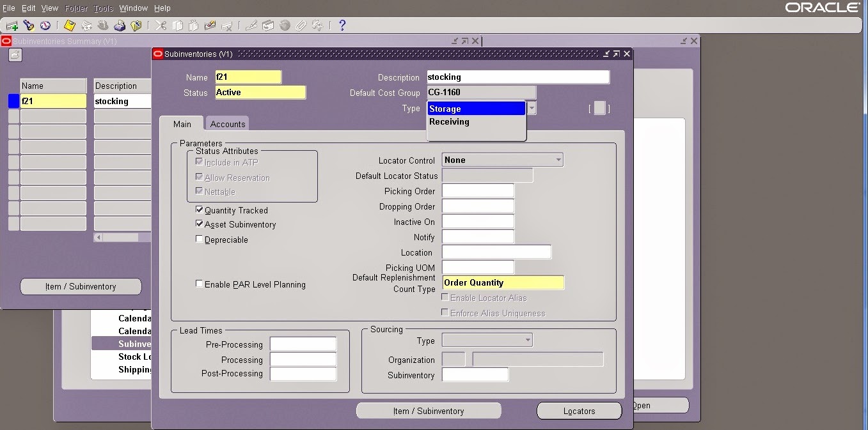Viewport: 868px width, 430px height.
Task: Toggle the Depreciable checkbox
Action: (x=199, y=239)
